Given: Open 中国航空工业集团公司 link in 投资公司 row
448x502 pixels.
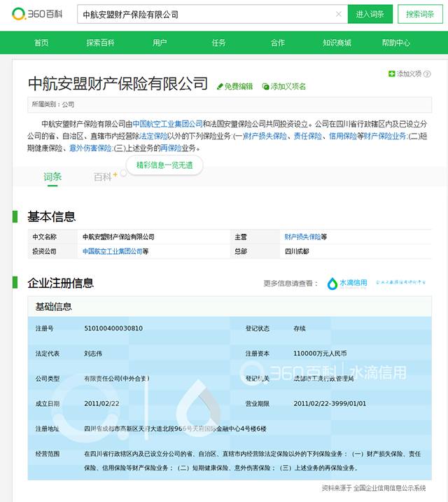Looking at the screenshot, I should tap(113, 251).
